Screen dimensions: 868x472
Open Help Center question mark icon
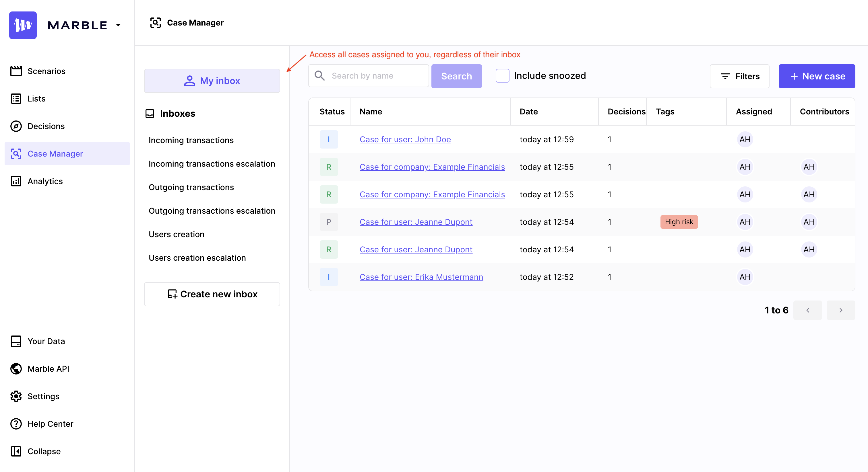pos(16,424)
